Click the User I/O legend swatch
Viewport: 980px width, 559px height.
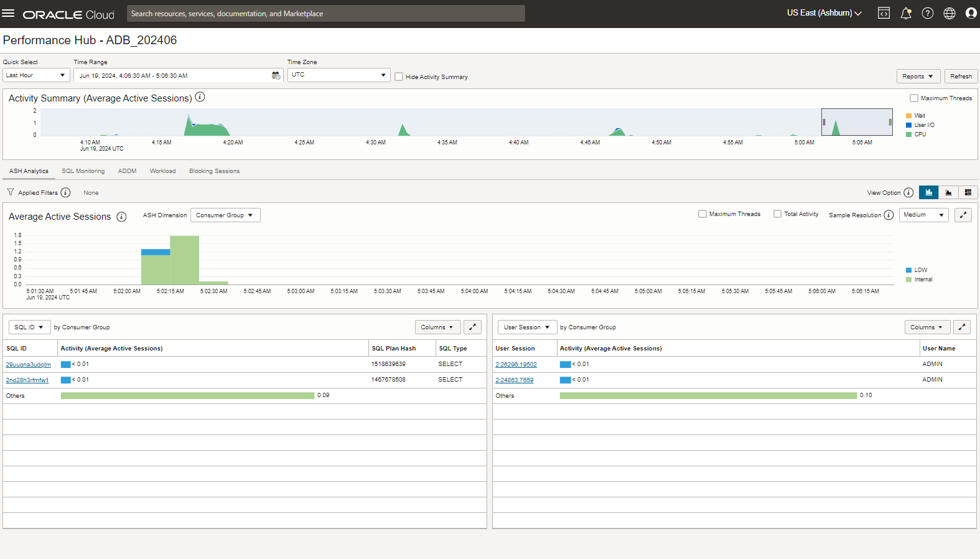click(x=908, y=125)
